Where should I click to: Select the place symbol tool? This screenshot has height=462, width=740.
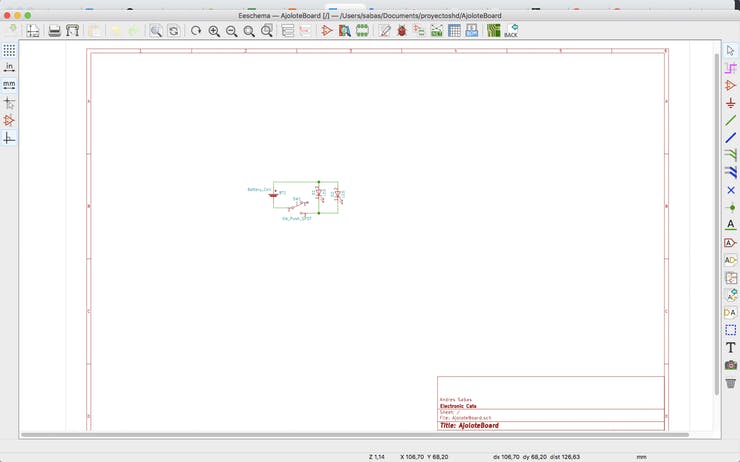point(731,85)
